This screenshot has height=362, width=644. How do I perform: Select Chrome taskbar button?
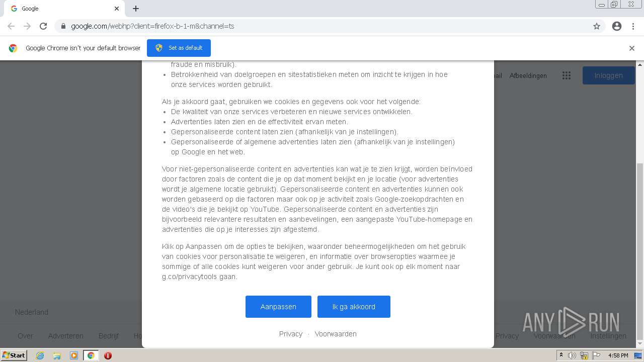(91, 355)
